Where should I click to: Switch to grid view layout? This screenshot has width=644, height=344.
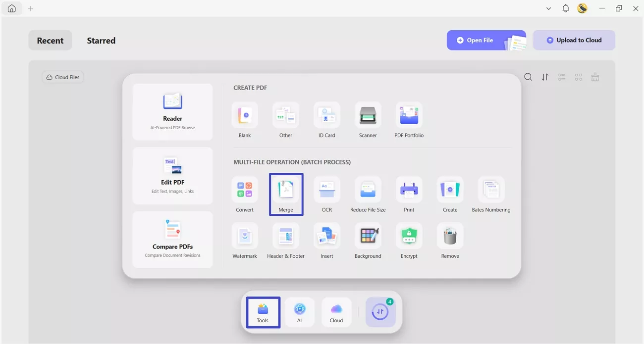(x=579, y=77)
